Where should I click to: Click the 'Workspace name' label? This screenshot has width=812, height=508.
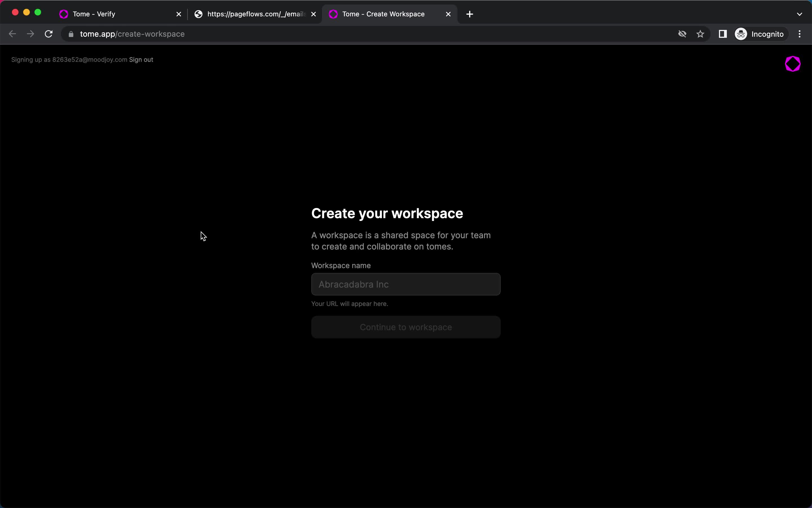click(341, 265)
